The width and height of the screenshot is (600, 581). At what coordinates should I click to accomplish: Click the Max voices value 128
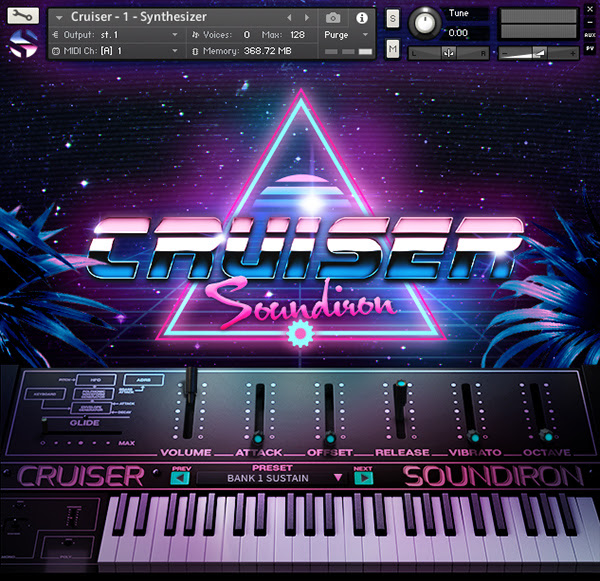pyautogui.click(x=297, y=35)
